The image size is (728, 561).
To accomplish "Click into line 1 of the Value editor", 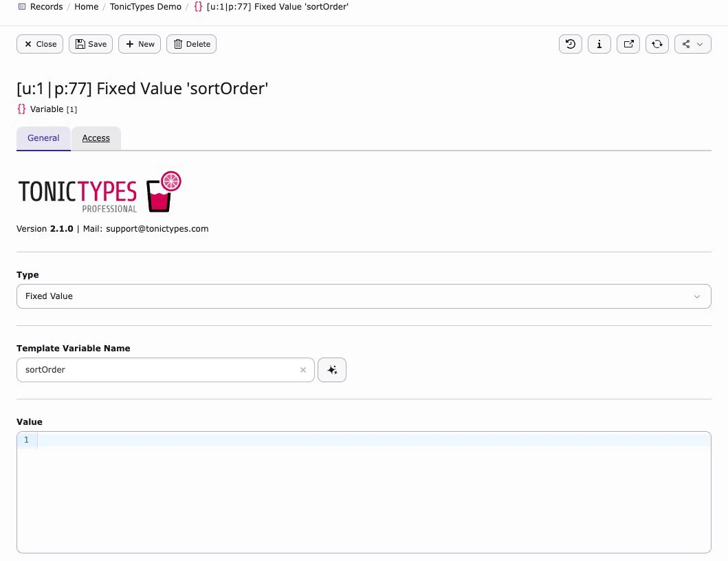I will pyautogui.click(x=374, y=439).
